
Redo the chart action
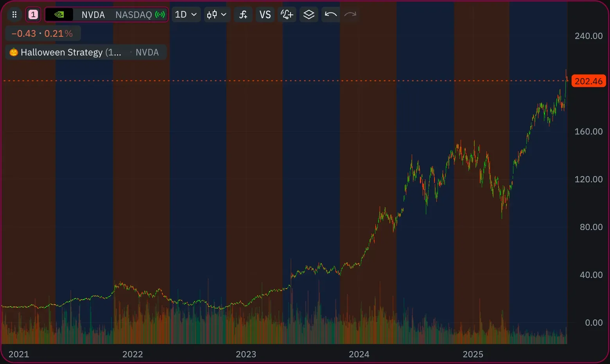coord(350,15)
